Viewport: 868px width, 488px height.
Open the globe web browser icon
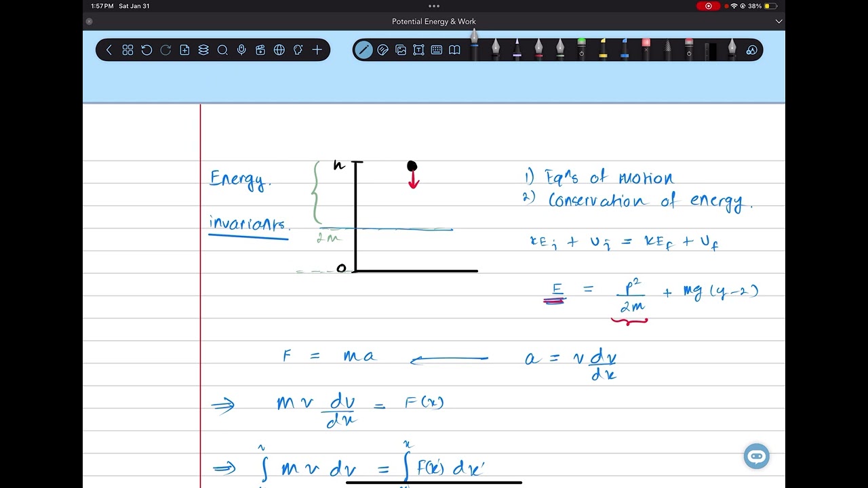[x=279, y=50]
